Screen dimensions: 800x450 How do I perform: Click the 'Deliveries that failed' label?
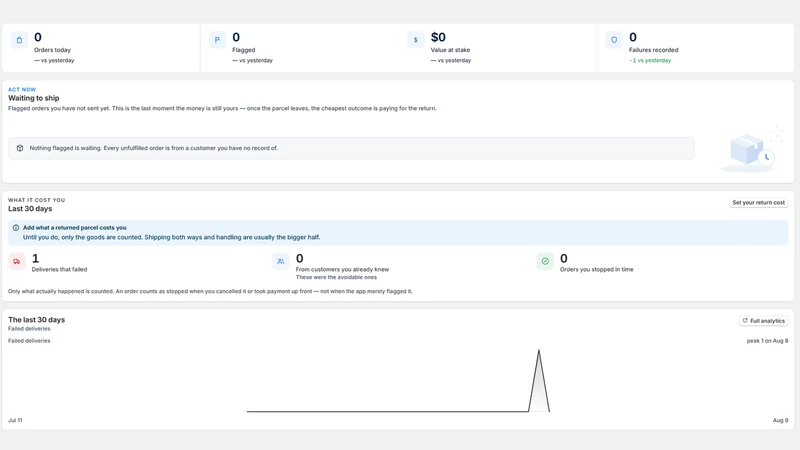59,269
